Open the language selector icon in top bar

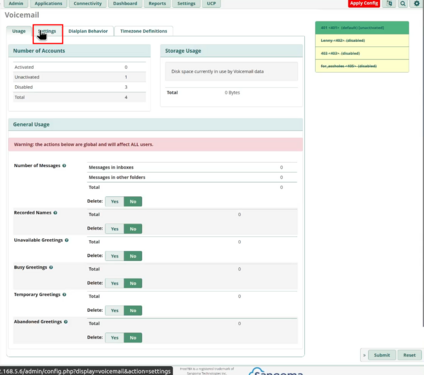(389, 3)
